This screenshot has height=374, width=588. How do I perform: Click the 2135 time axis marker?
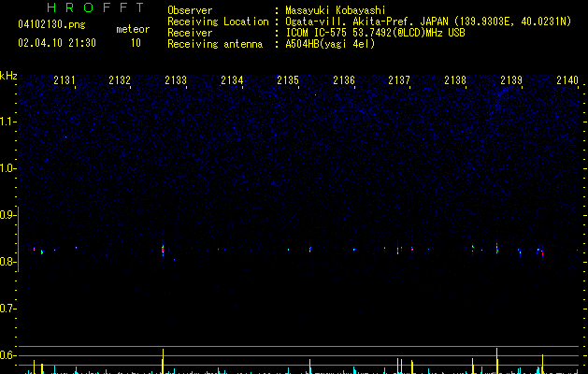click(x=288, y=80)
